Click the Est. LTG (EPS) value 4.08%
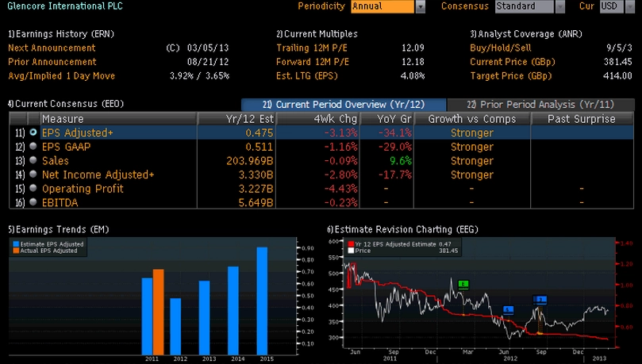The height and width of the screenshot is (364, 642). 413,75
